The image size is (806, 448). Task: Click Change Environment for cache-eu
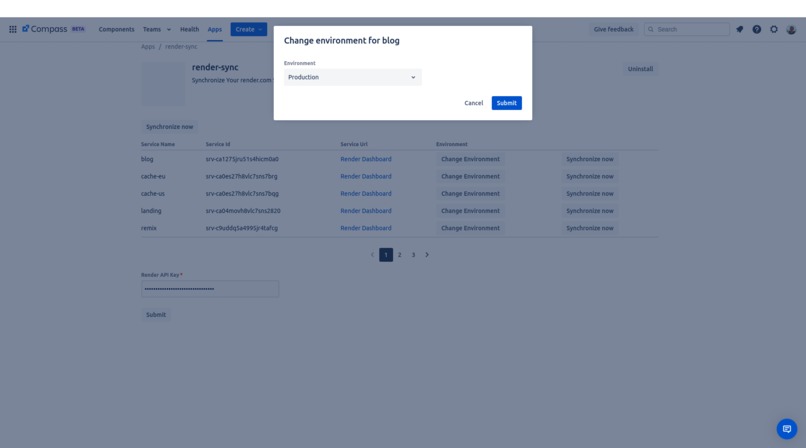click(470, 176)
